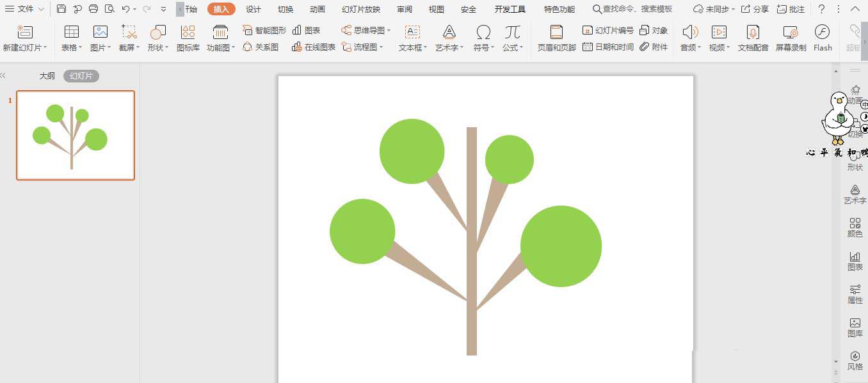The height and width of the screenshot is (383, 868).
Task: Click the 分享 share button
Action: tap(755, 9)
